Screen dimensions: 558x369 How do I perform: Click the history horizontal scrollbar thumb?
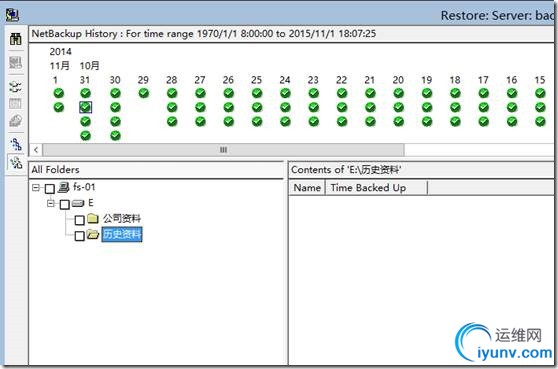pos(223,150)
